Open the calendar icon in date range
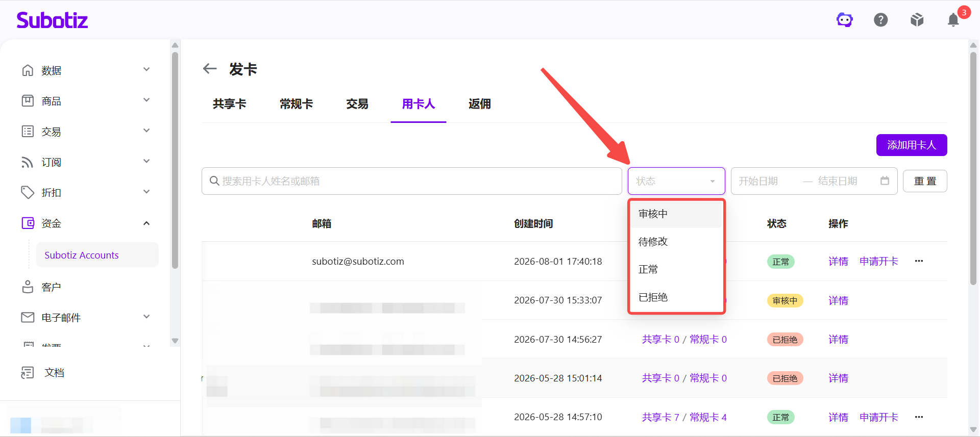Viewport: 980px width, 437px height. [885, 181]
